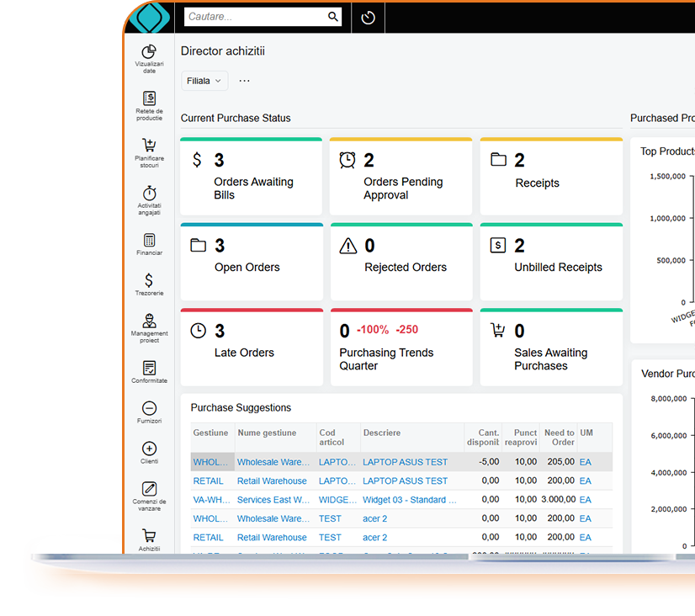695x616 pixels.
Task: Sort by the Need to Order column header
Action: coord(559,436)
